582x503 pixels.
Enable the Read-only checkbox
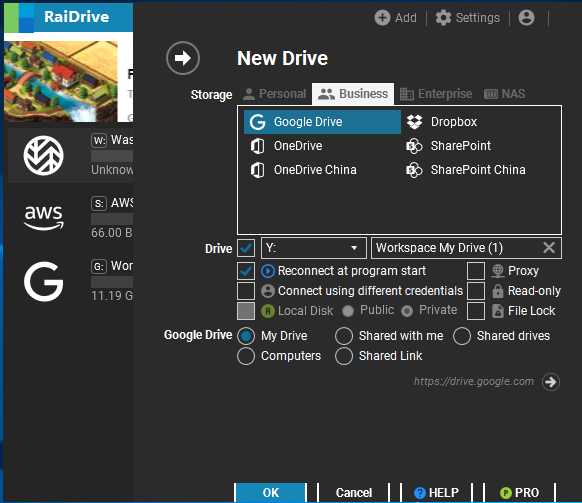[476, 291]
